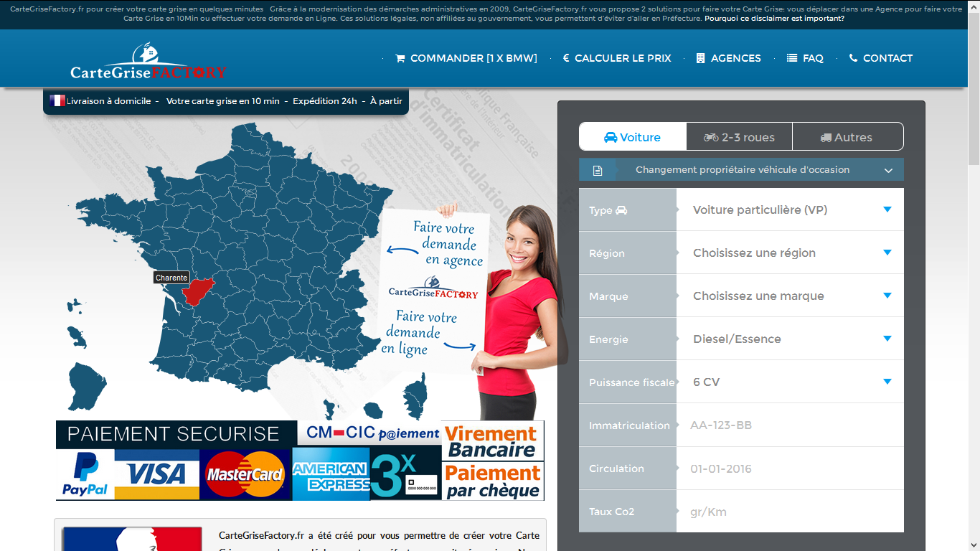Click the Immatriculation input field
The width and height of the screenshot is (980, 551).
tap(790, 425)
